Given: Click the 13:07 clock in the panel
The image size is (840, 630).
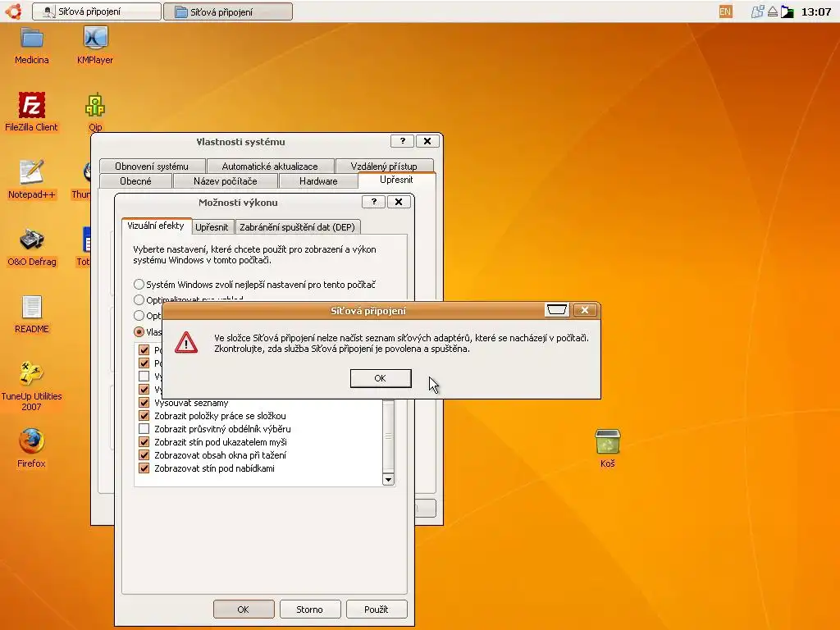Looking at the screenshot, I should pyautogui.click(x=816, y=11).
